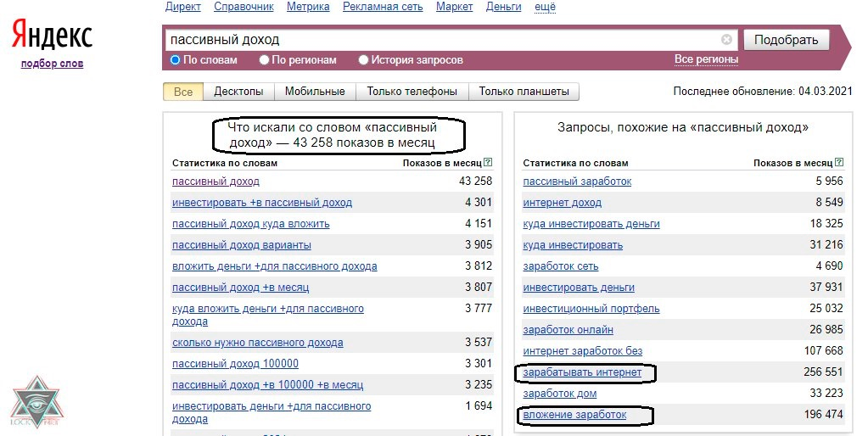
Task: Click help icon beside left 'Показов в месяц'
Action: 487,163
